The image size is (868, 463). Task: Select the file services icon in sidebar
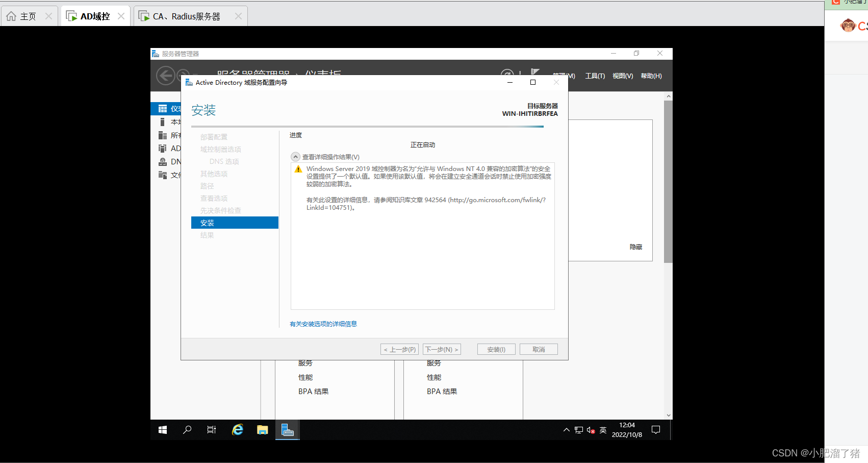tap(163, 175)
